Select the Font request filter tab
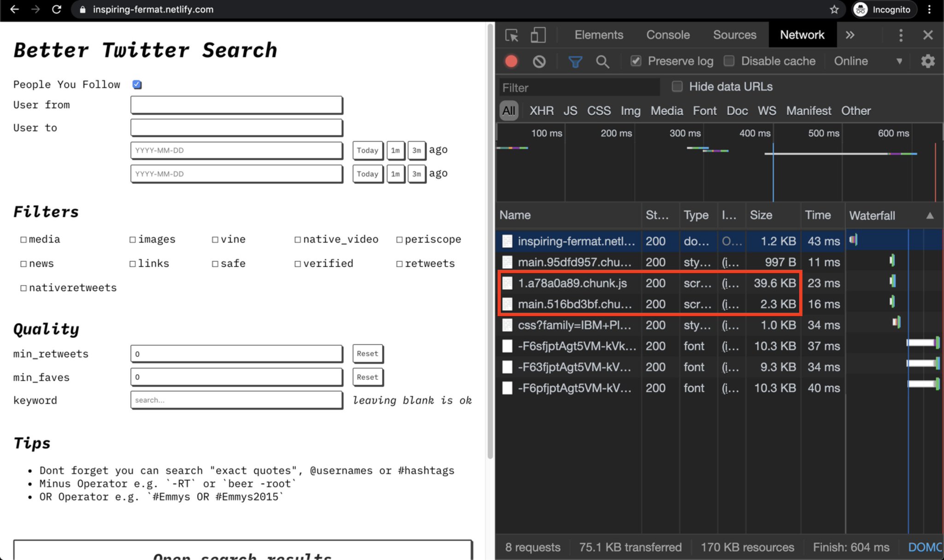Screen dimensions: 944x560 [704, 111]
